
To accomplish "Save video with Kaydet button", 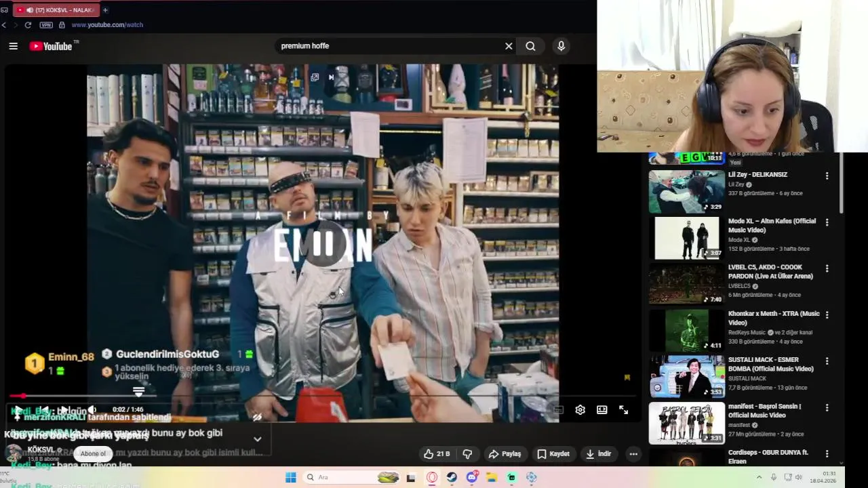I will tap(553, 454).
